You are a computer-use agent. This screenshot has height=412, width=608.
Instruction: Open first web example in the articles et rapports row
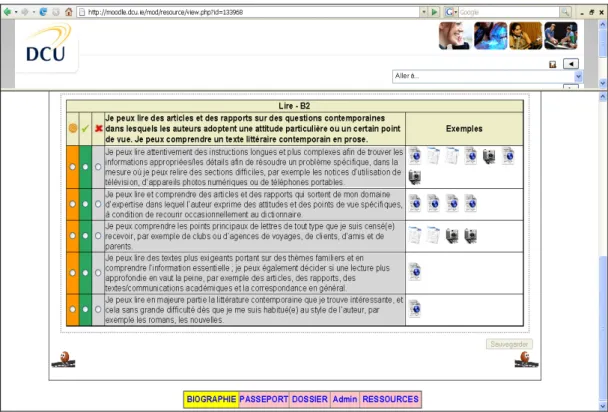(415, 203)
